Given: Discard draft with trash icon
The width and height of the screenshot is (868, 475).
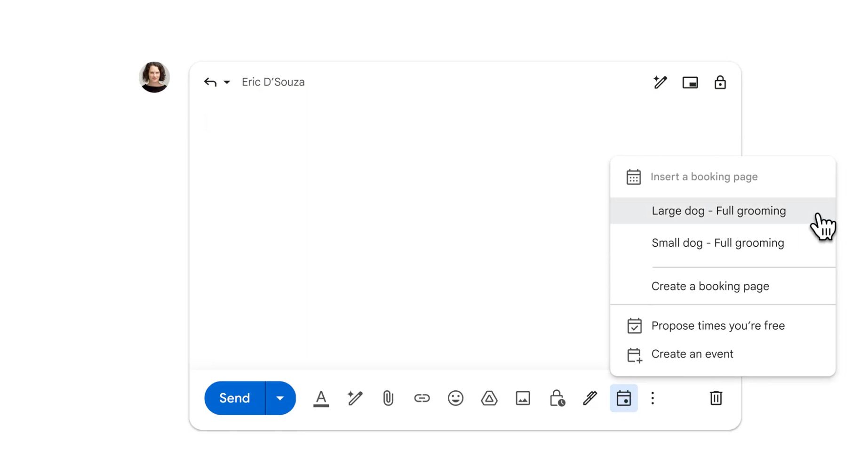Looking at the screenshot, I should click(x=716, y=398).
